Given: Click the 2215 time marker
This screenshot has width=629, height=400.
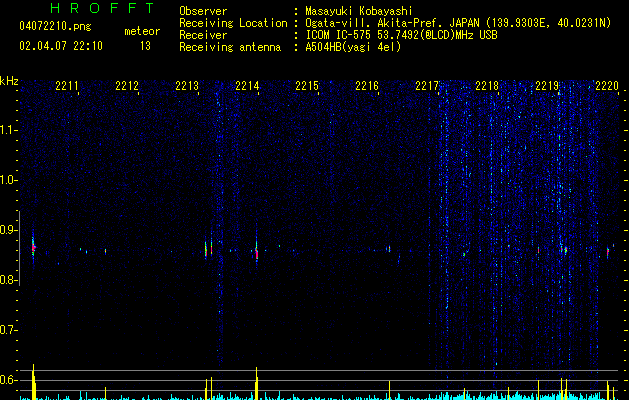Looking at the screenshot, I should (x=307, y=86).
